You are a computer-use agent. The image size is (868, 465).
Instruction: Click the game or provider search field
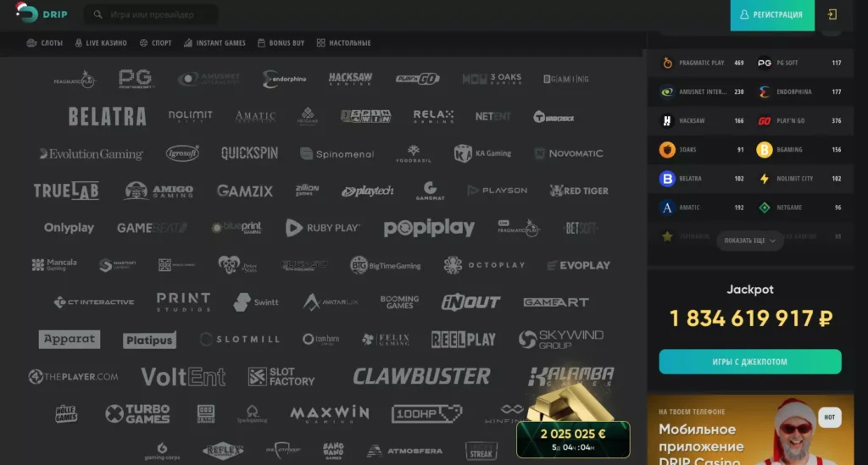pos(153,14)
